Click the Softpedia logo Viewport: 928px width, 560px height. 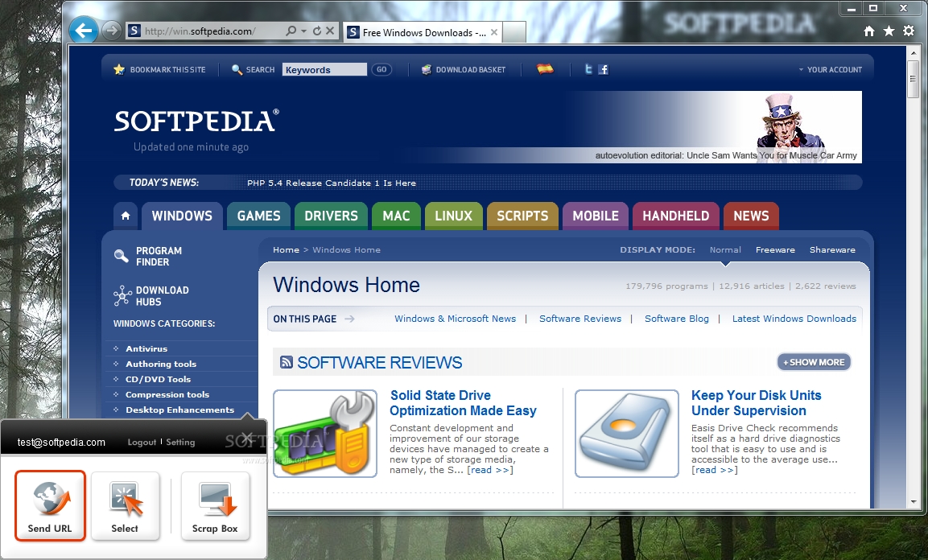[x=196, y=121]
